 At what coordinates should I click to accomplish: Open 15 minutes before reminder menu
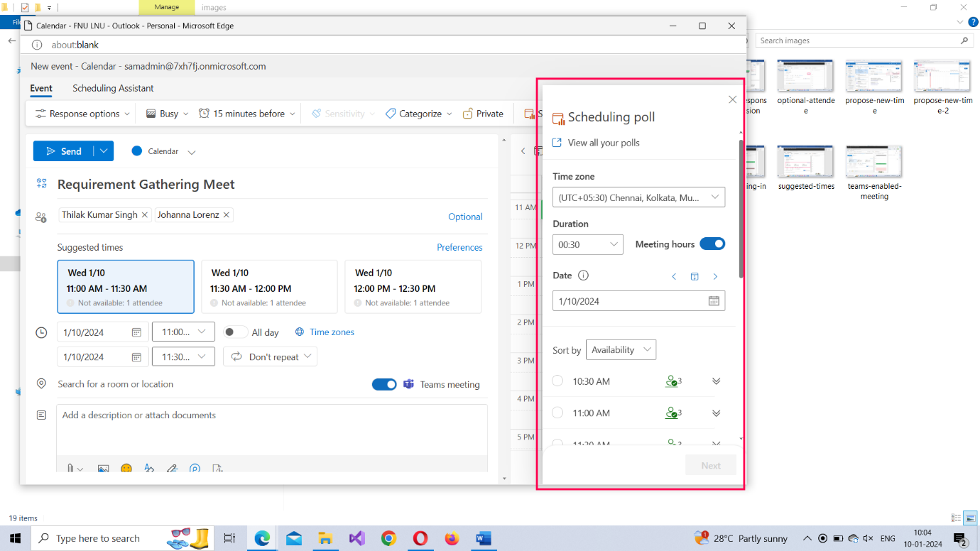247,114
